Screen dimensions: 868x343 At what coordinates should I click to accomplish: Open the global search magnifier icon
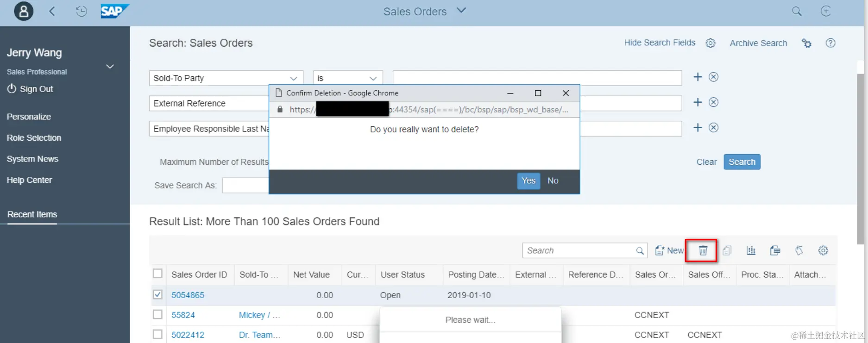(x=797, y=11)
